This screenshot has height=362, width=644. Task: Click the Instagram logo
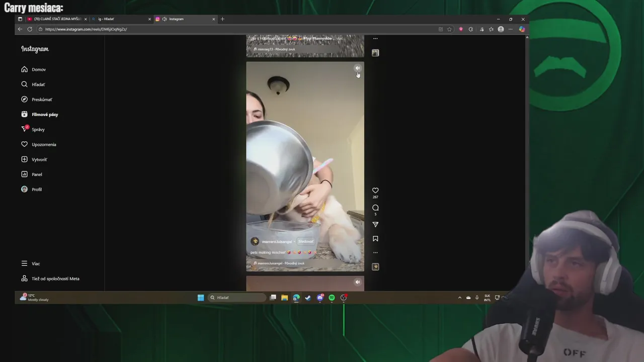pyautogui.click(x=35, y=49)
